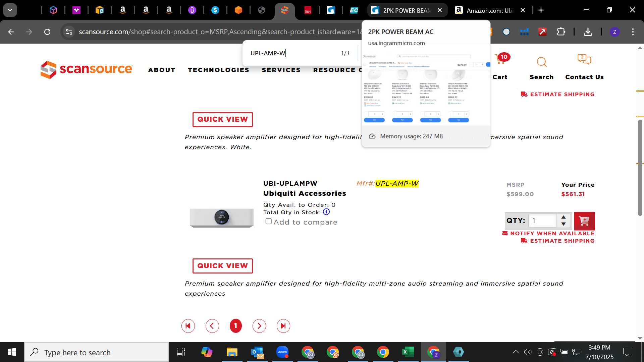Switch to the first Amazon tab
Image resolution: width=644 pixels, height=362 pixels.
click(123, 10)
